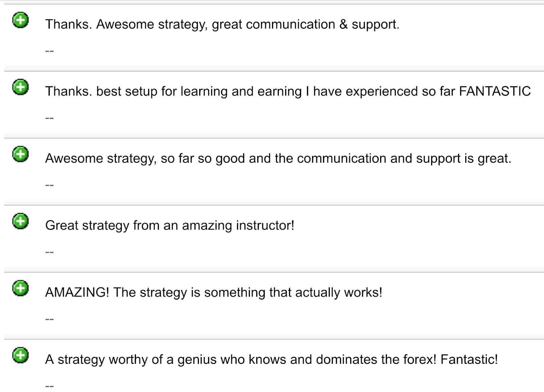Click green plus icon beside 'worthy of a genius' feedback
544x392 pixels.
click(20, 355)
